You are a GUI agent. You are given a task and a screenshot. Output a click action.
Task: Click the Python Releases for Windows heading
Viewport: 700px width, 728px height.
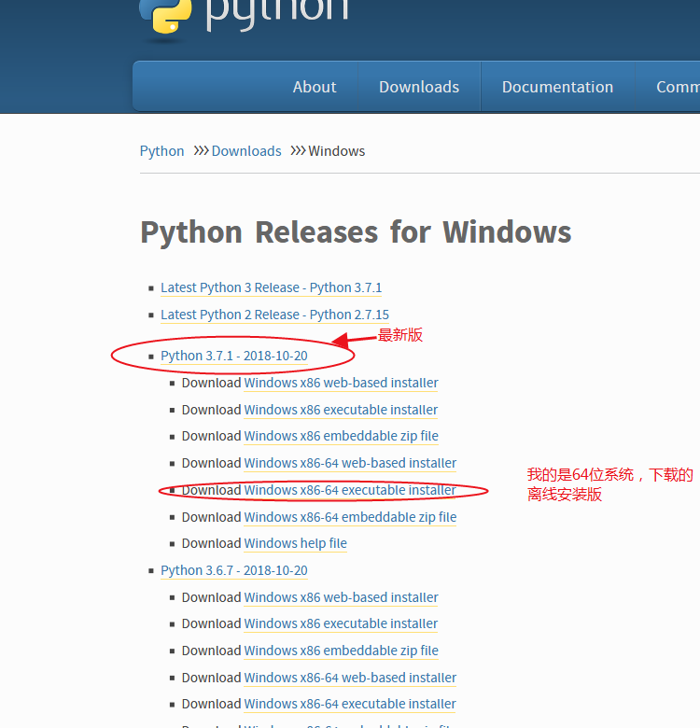(356, 231)
